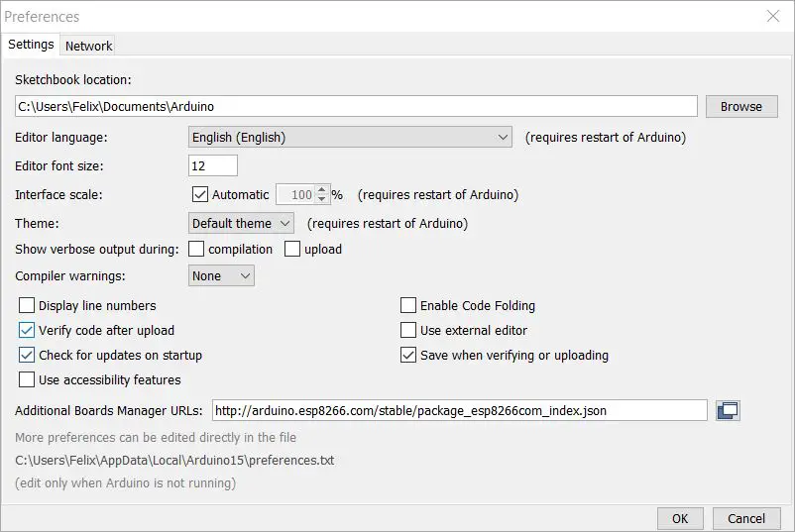Enable Display line numbers

(x=27, y=305)
